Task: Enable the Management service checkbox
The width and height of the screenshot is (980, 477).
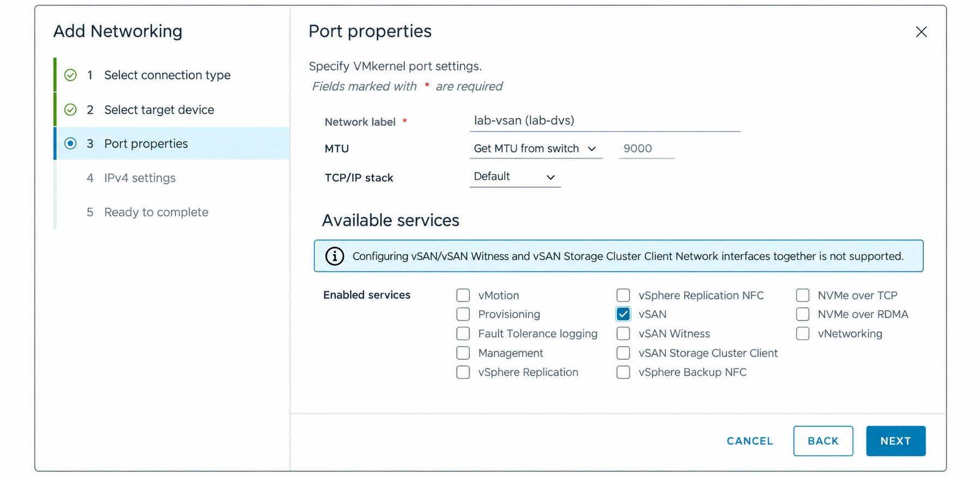Action: (x=463, y=353)
